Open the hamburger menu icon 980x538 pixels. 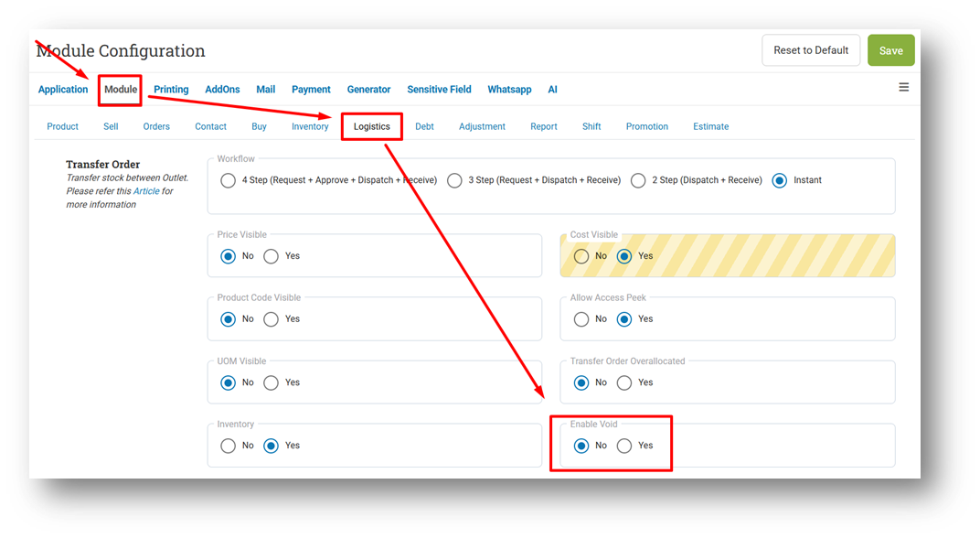904,87
